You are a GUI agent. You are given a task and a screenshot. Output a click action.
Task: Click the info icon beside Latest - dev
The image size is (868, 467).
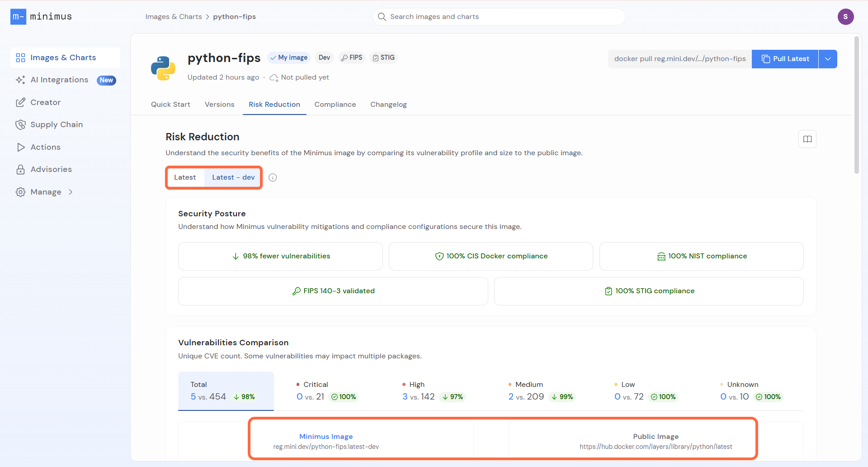click(273, 177)
